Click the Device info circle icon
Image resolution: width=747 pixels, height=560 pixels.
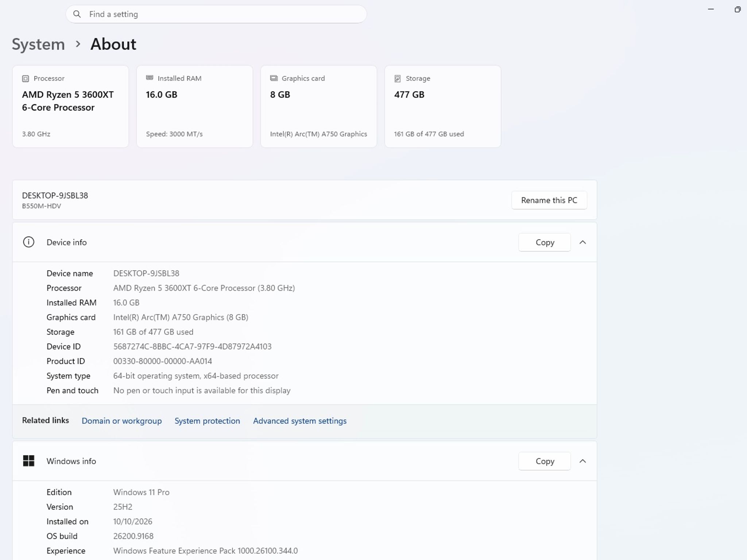[28, 242]
